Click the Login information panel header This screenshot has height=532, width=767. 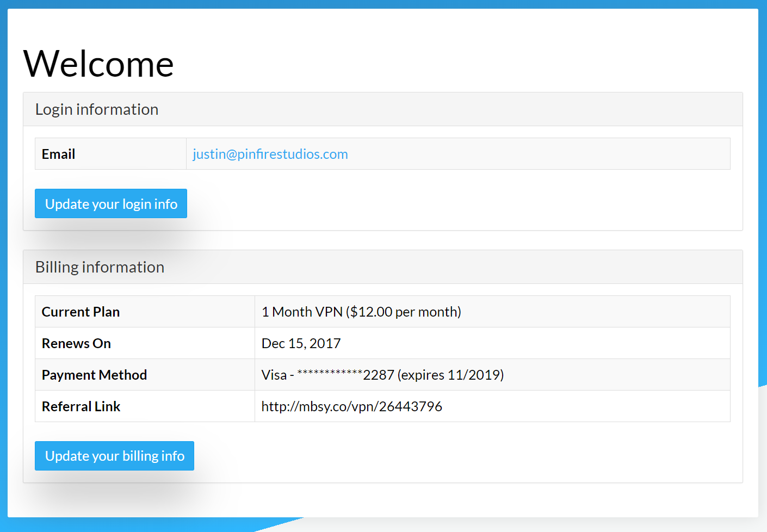[97, 110]
